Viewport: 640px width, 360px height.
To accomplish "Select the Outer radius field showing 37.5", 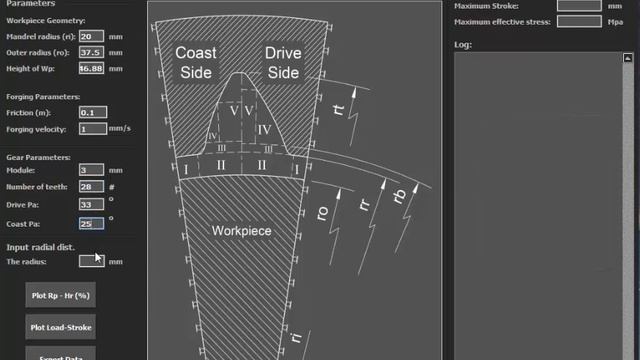I will pyautogui.click(x=91, y=52).
